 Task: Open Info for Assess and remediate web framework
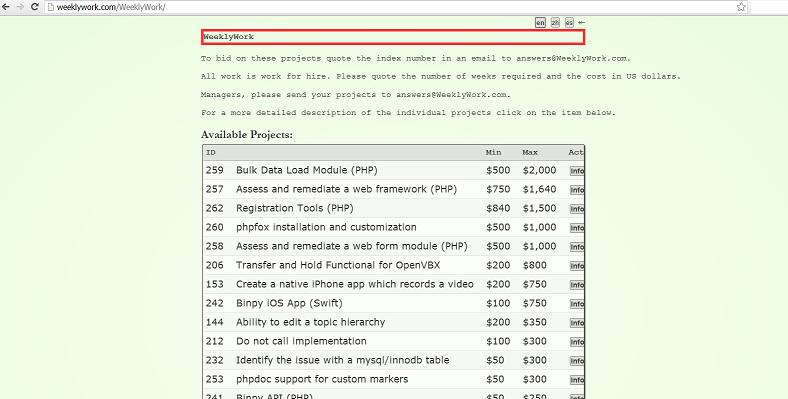point(577,190)
